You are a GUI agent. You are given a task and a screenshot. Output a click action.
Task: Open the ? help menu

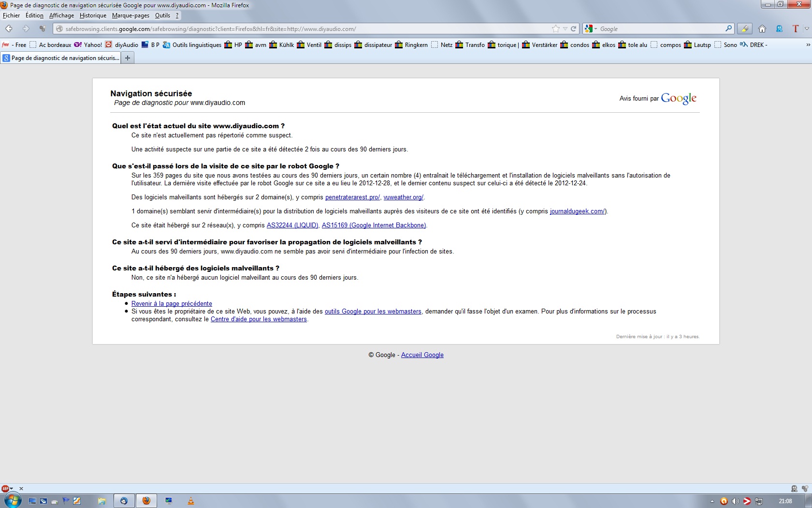pyautogui.click(x=177, y=15)
